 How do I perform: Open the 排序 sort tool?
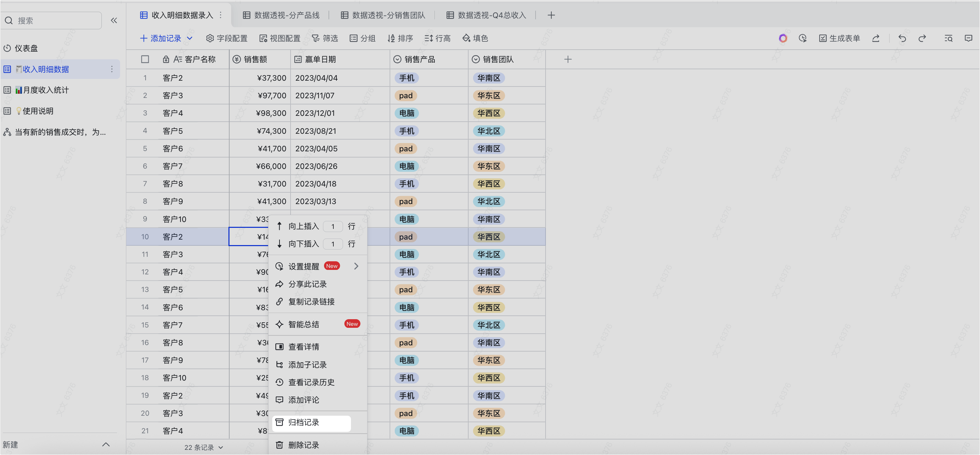tap(400, 38)
